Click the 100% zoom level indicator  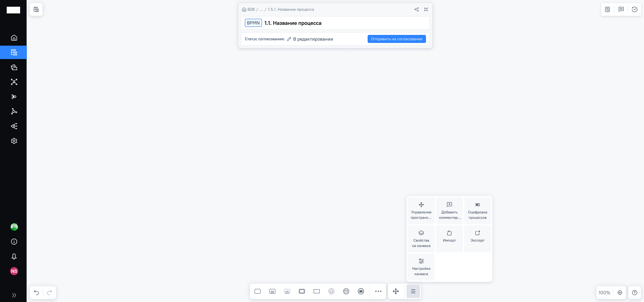(604, 293)
